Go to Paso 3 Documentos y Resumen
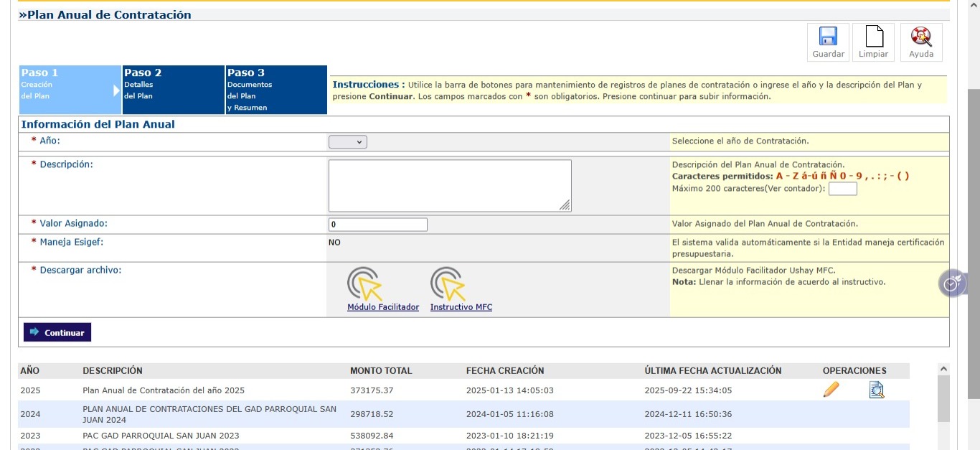Screen dimensions: 980x450 (276, 90)
